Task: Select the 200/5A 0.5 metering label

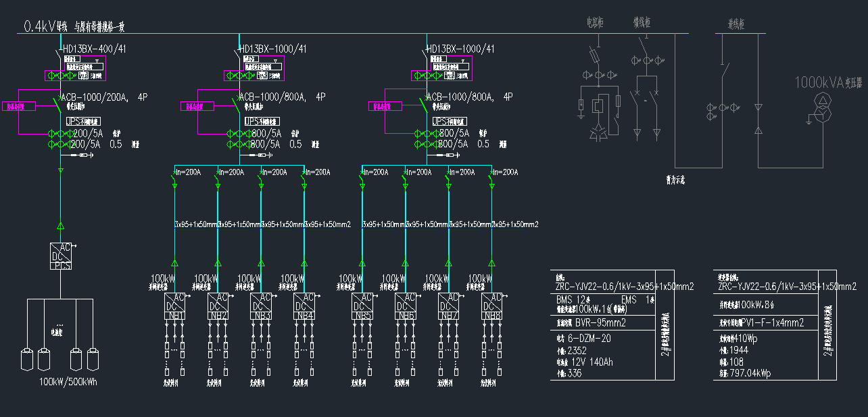Action: click(x=96, y=144)
